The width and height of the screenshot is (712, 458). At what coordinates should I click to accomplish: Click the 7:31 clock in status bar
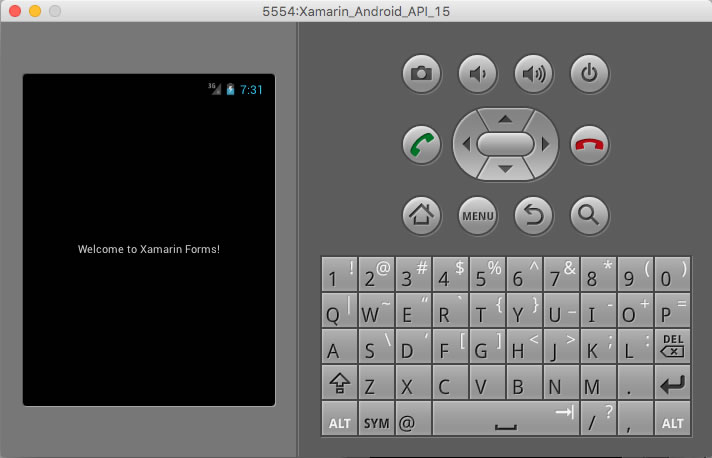[x=251, y=90]
